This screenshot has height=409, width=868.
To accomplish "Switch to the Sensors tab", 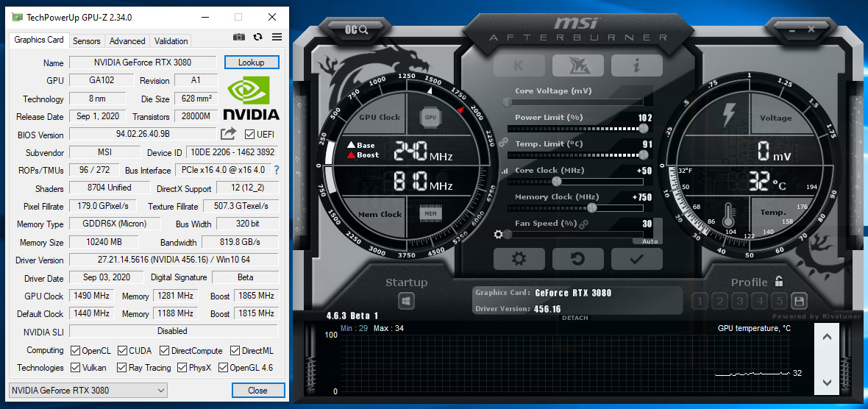I will 86,41.
